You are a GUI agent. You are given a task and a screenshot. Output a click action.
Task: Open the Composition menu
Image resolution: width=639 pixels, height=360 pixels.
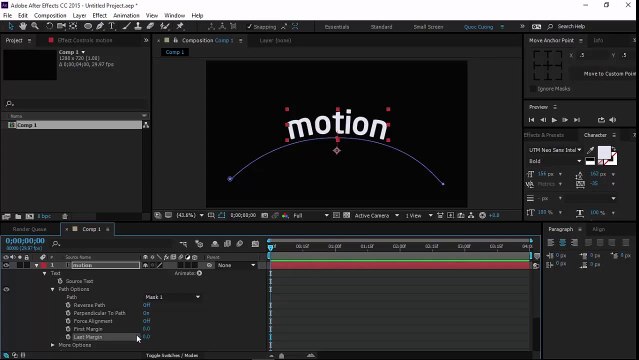click(50, 15)
